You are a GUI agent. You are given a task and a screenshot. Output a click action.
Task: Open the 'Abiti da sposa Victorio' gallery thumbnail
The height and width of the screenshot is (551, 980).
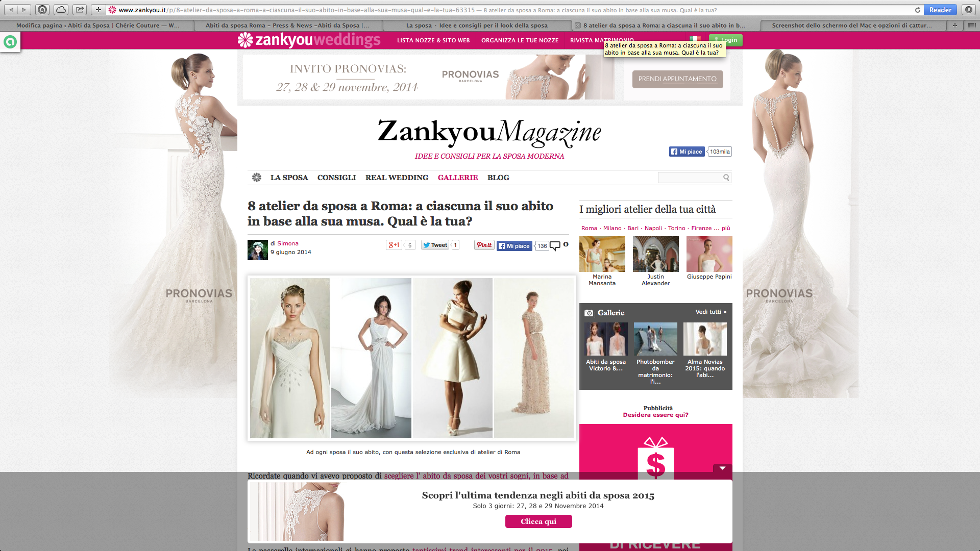click(x=606, y=339)
